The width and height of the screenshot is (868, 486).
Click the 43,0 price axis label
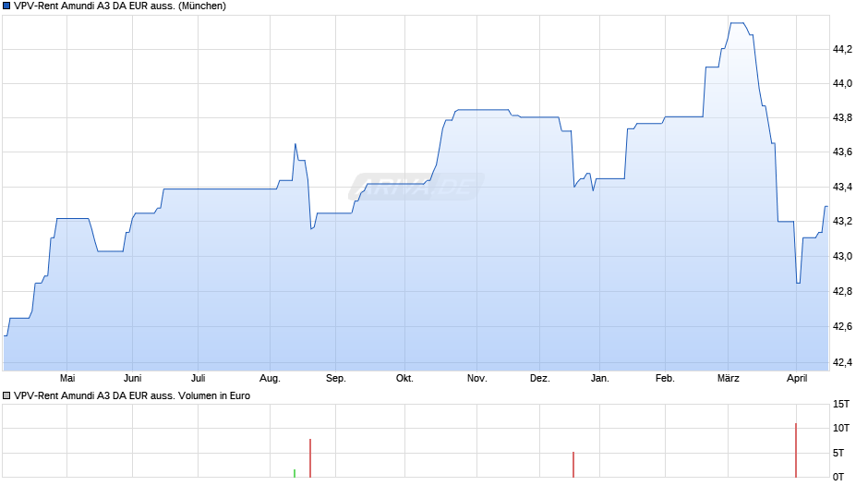(x=842, y=256)
